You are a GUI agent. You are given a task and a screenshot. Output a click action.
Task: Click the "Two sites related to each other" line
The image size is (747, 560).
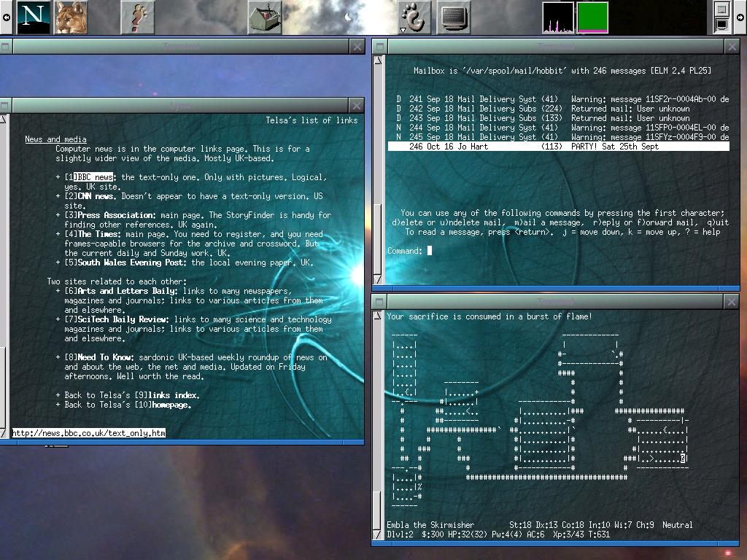pyautogui.click(x=117, y=281)
